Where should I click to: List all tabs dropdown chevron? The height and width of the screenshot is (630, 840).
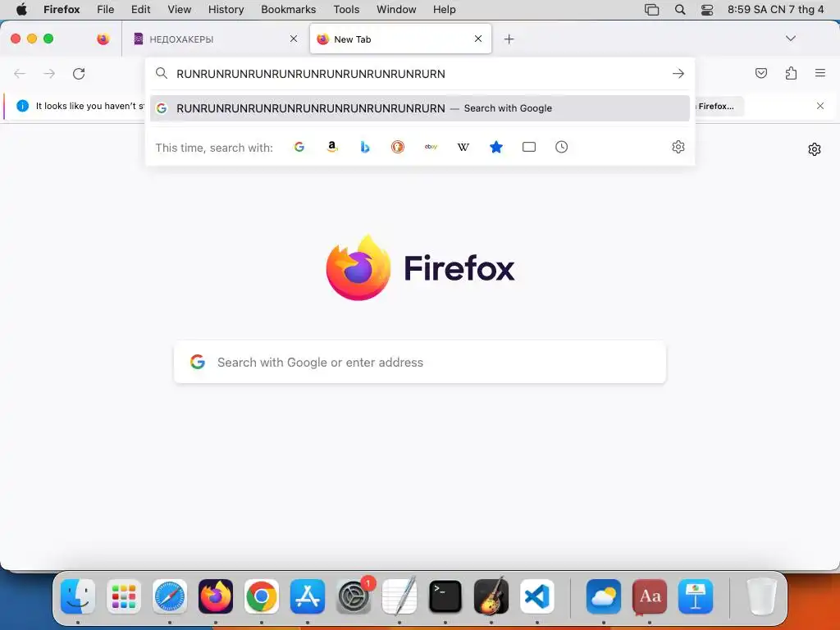tap(791, 39)
